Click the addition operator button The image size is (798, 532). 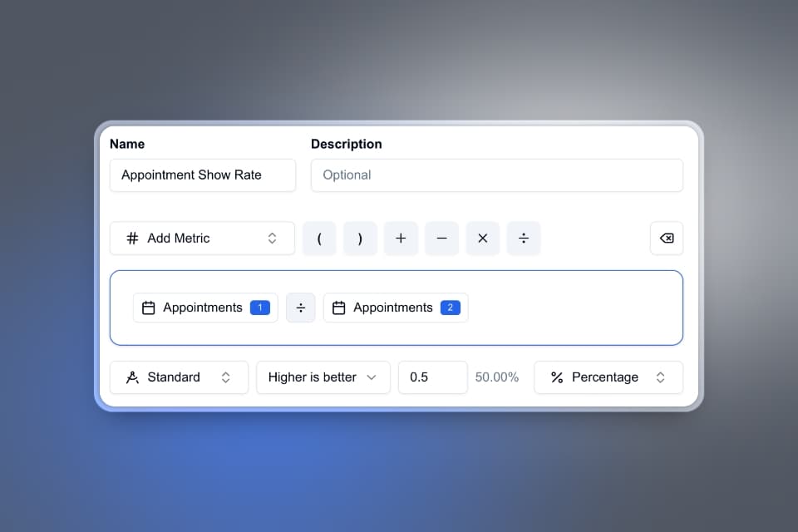[x=401, y=238]
